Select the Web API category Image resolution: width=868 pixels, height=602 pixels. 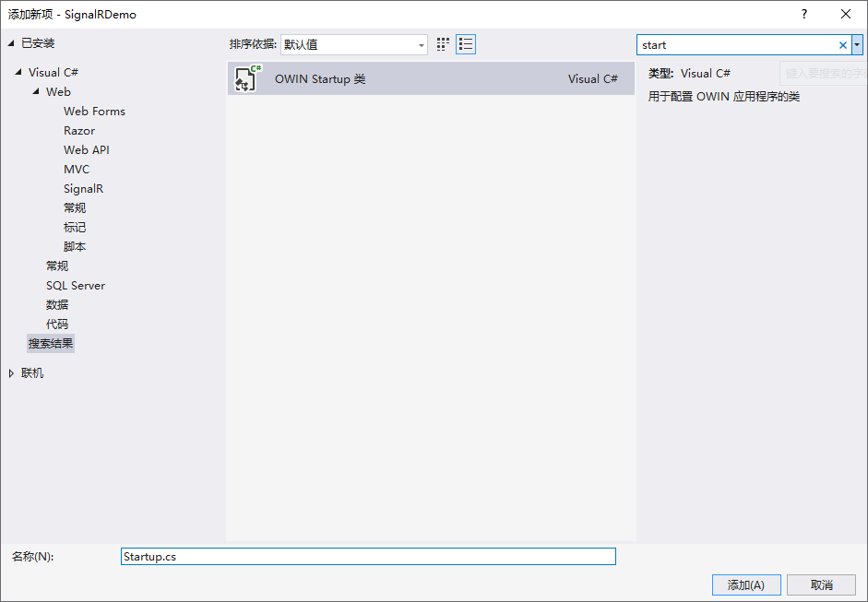[x=87, y=150]
